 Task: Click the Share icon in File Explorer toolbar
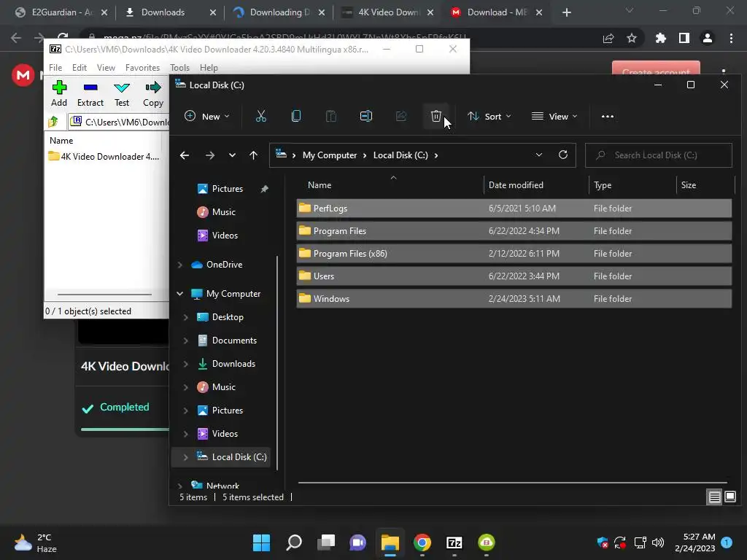[401, 116]
